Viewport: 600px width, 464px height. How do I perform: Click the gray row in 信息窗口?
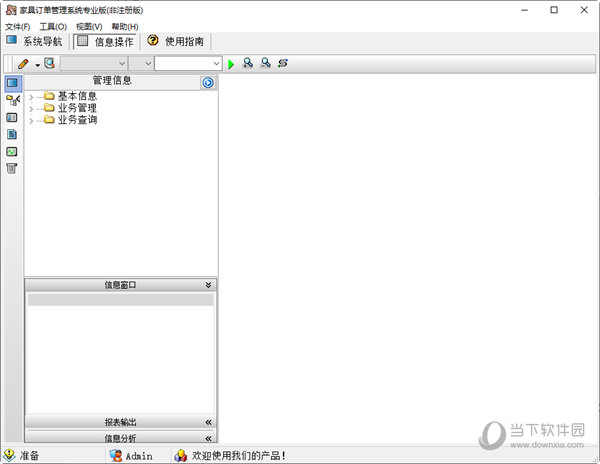(121, 300)
